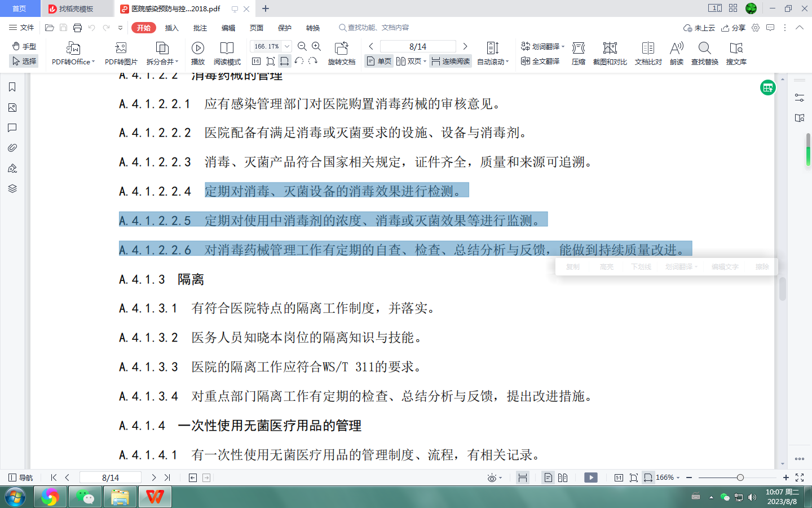
Task: Click 复制 in the selection popup
Action: (573, 266)
